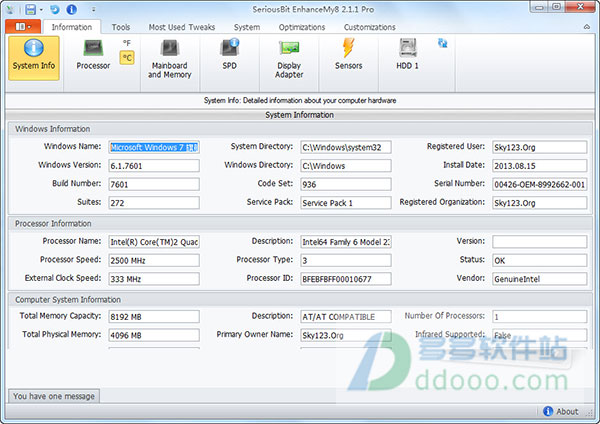
Task: Open HDD 1 information
Action: click(x=407, y=55)
